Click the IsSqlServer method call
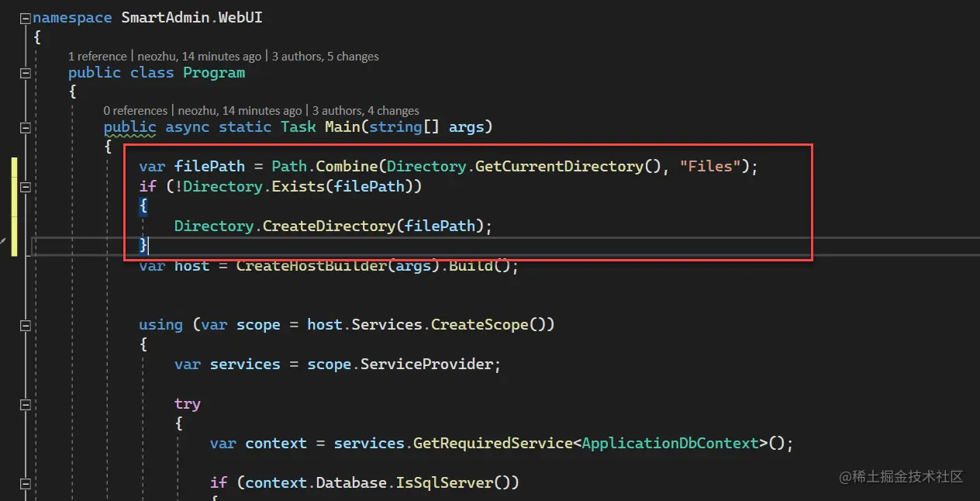 [x=444, y=482]
